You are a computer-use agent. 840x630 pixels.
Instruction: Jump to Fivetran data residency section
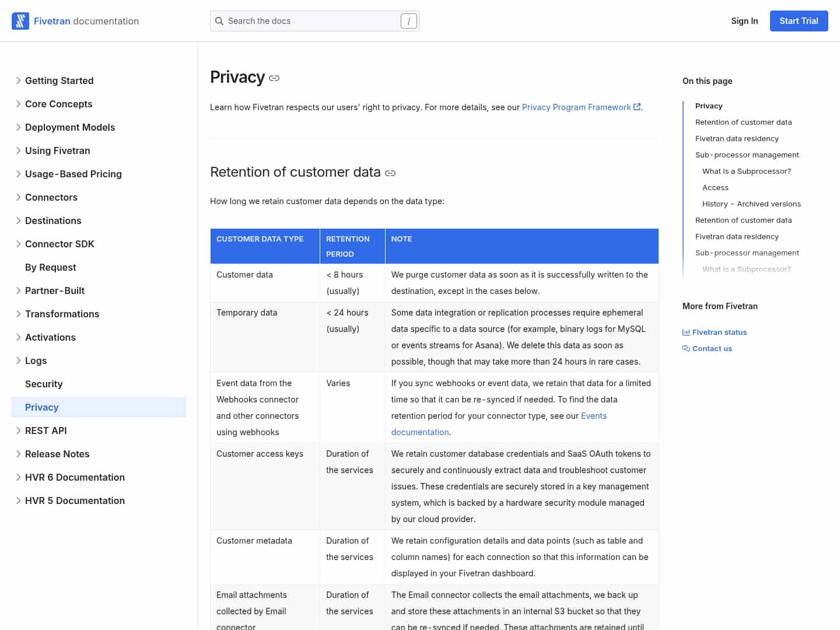(737, 139)
